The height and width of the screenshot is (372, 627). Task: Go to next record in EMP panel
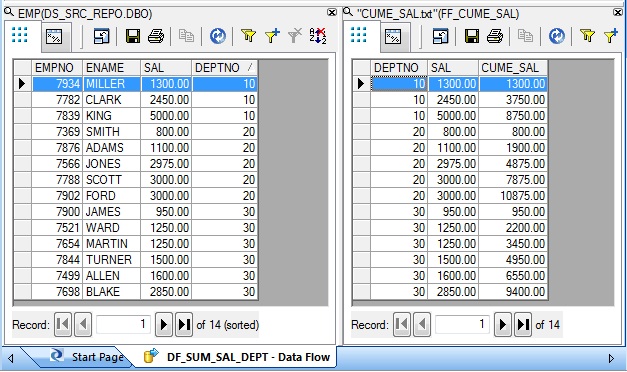(163, 324)
